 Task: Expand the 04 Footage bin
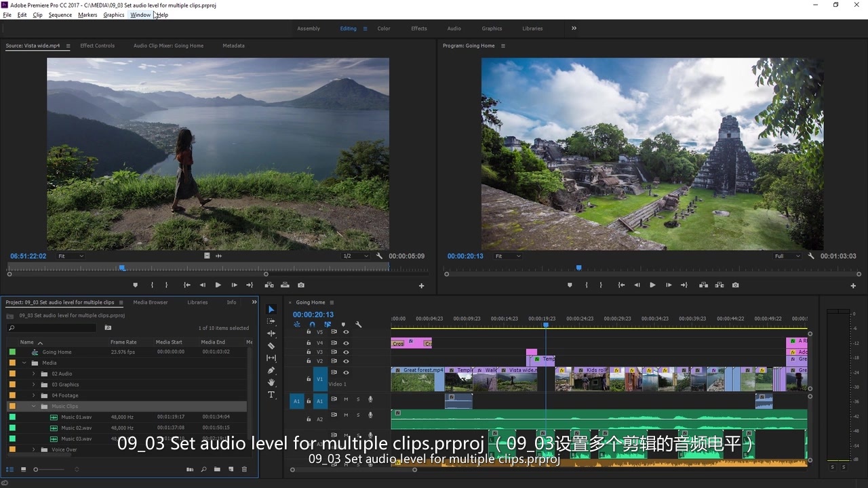point(34,395)
